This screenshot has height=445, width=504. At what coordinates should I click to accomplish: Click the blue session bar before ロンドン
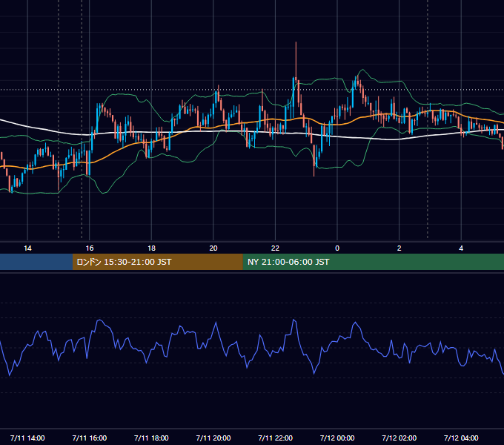click(36, 262)
